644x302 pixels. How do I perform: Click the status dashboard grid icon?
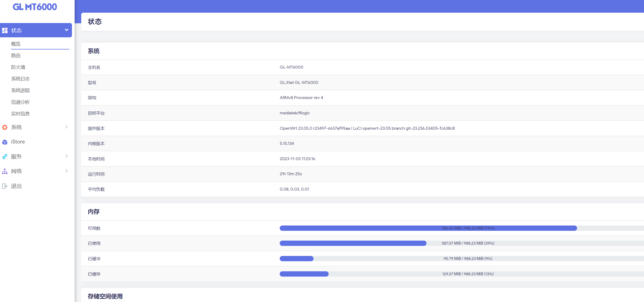[5, 30]
